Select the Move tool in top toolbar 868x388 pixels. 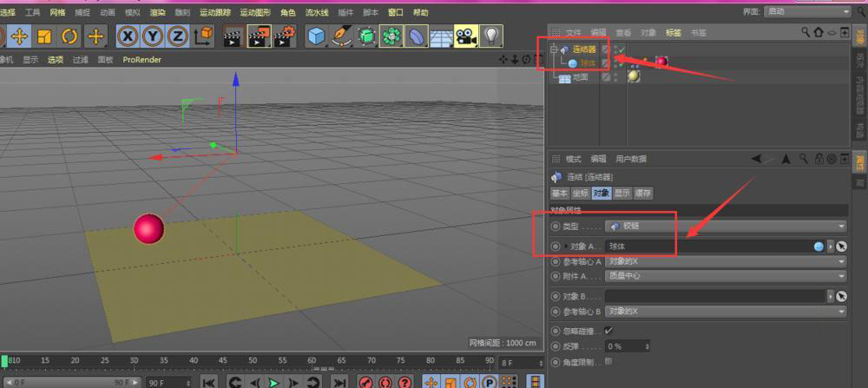19,36
